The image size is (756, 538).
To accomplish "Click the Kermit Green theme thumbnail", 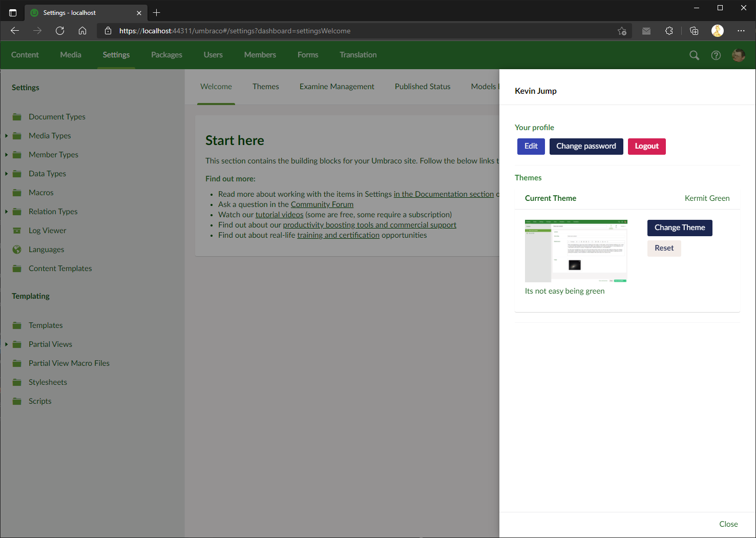I will (x=576, y=251).
